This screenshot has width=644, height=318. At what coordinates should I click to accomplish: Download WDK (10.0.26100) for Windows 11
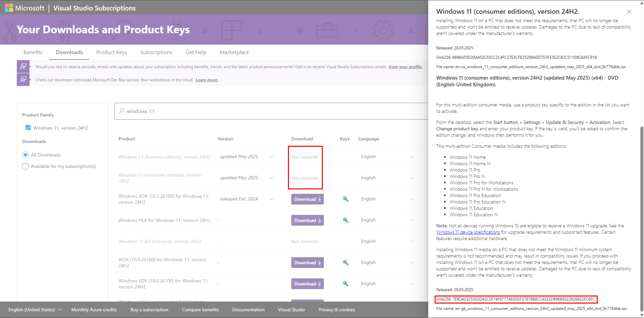(307, 263)
